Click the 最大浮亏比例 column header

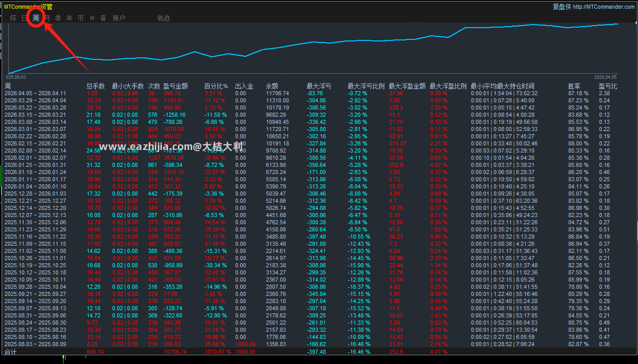click(366, 86)
